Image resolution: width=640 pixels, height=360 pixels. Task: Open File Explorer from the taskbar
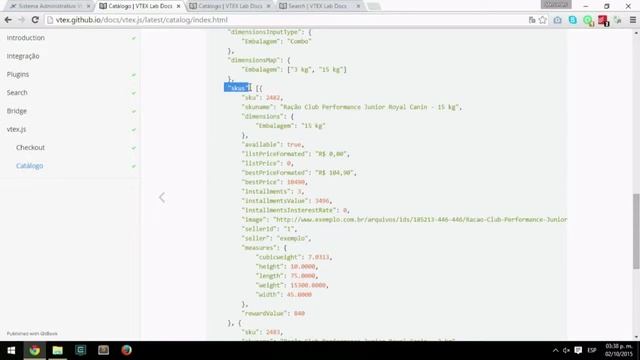58,350
